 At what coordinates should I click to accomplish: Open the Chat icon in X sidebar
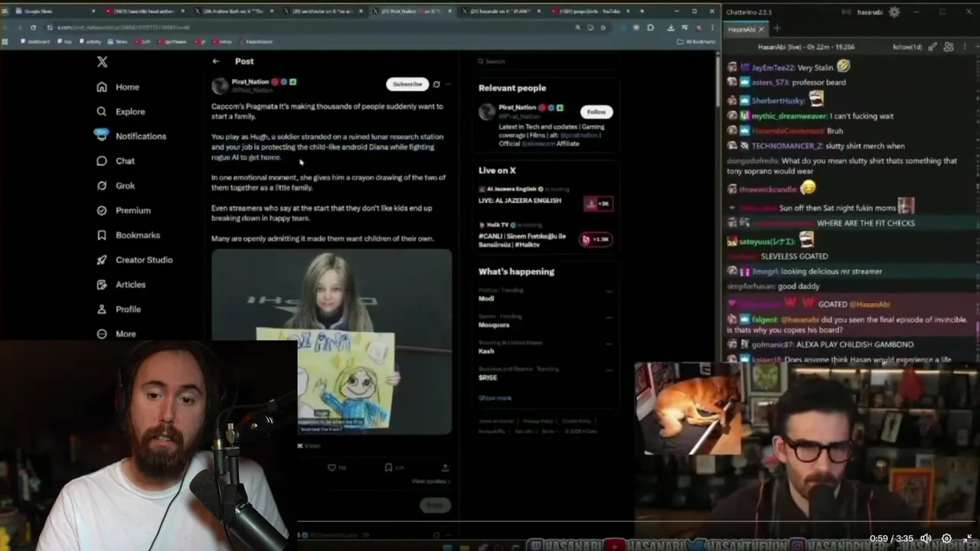(x=102, y=161)
